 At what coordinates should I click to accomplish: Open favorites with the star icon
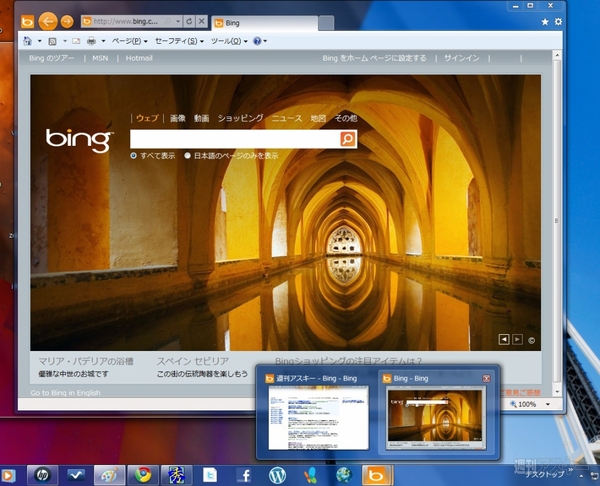pos(545,22)
